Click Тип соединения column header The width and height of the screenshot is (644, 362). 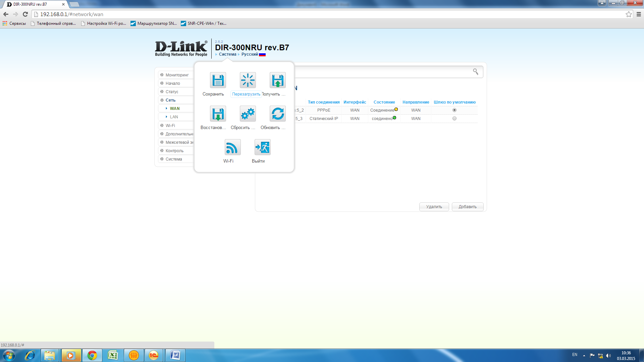click(x=324, y=102)
